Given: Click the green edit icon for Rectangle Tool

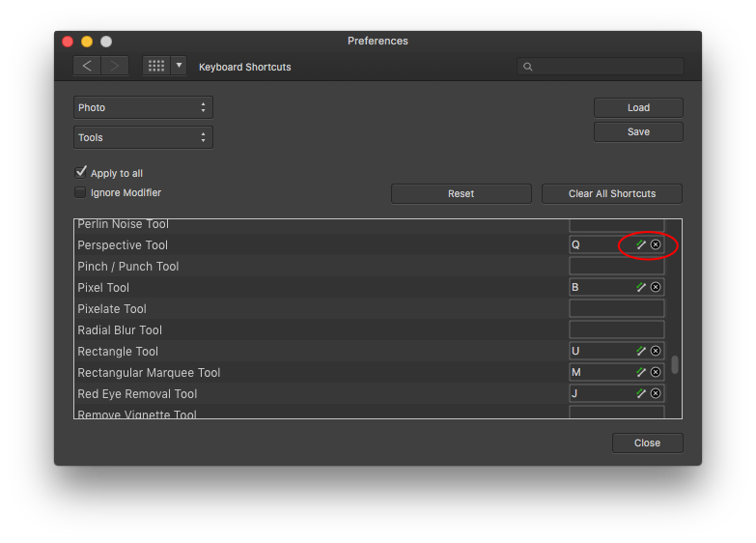Looking at the screenshot, I should (641, 351).
